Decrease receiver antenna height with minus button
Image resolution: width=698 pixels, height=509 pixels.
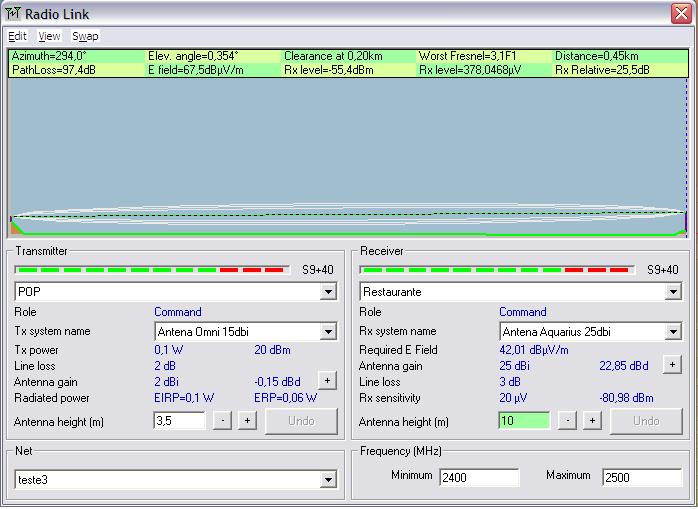(x=568, y=420)
